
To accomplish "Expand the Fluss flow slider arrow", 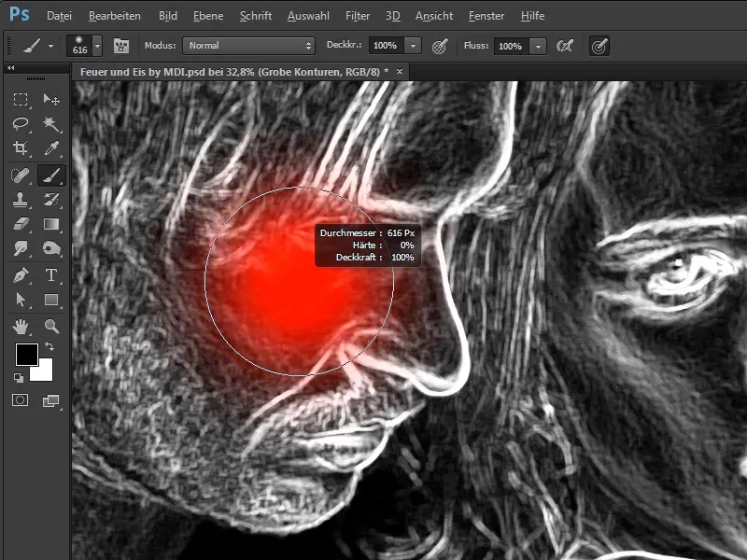I will click(x=539, y=46).
